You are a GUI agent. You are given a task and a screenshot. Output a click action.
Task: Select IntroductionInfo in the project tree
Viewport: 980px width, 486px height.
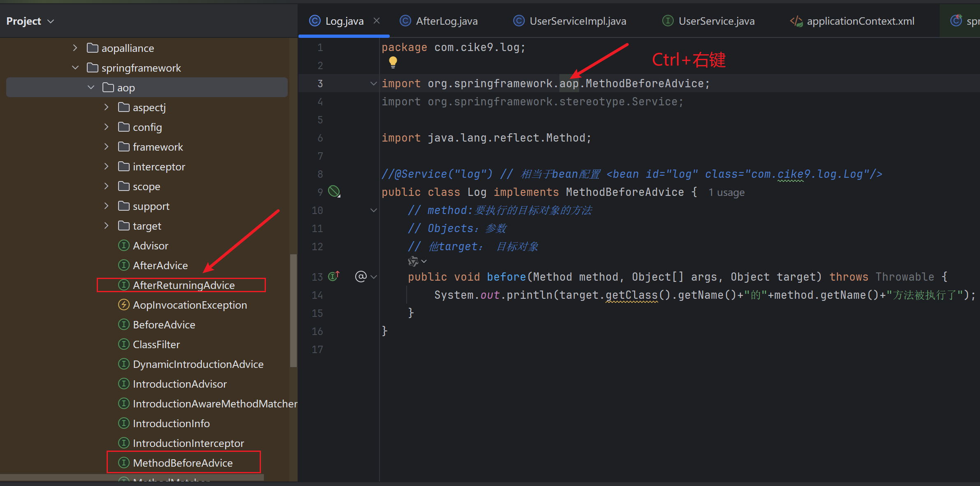click(x=171, y=423)
